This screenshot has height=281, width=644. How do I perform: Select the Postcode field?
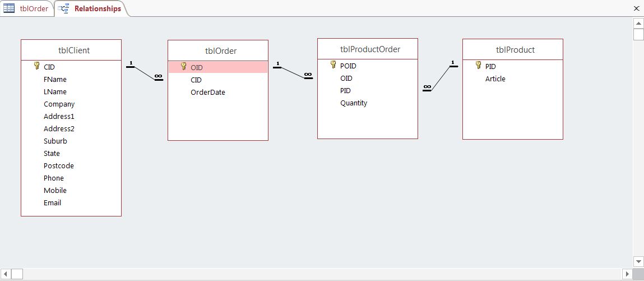click(x=59, y=165)
